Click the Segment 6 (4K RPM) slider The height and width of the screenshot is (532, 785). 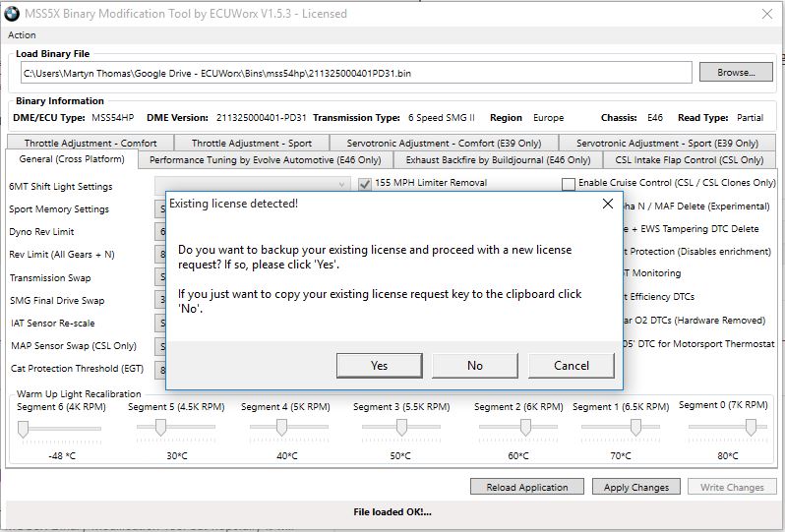coord(24,428)
